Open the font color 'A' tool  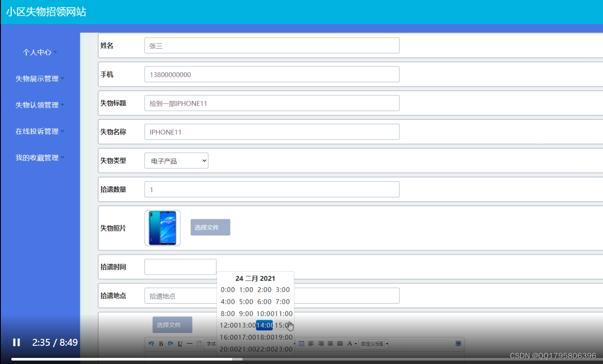point(351,344)
